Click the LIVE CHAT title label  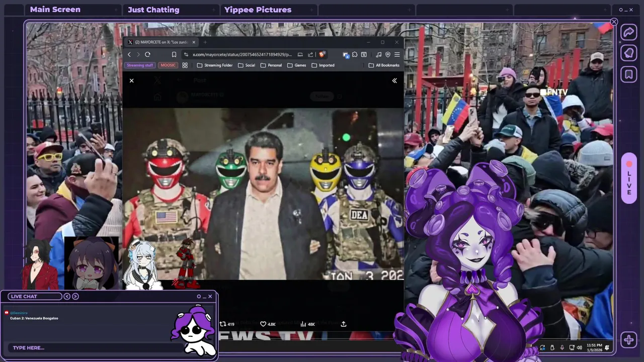[24, 297]
